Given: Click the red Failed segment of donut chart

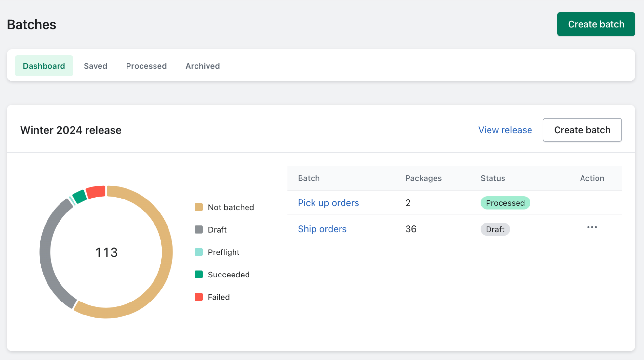Looking at the screenshot, I should click(x=96, y=192).
